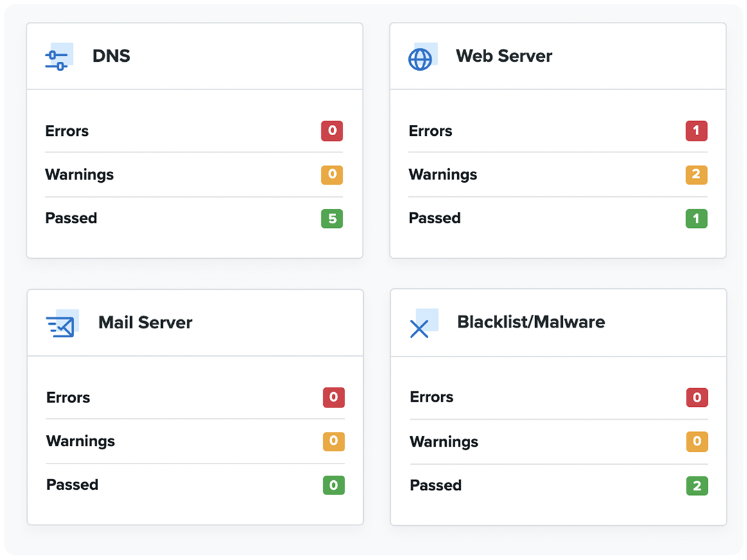
Task: Click the Web Server Warnings badge showing 2
Action: coord(696,174)
